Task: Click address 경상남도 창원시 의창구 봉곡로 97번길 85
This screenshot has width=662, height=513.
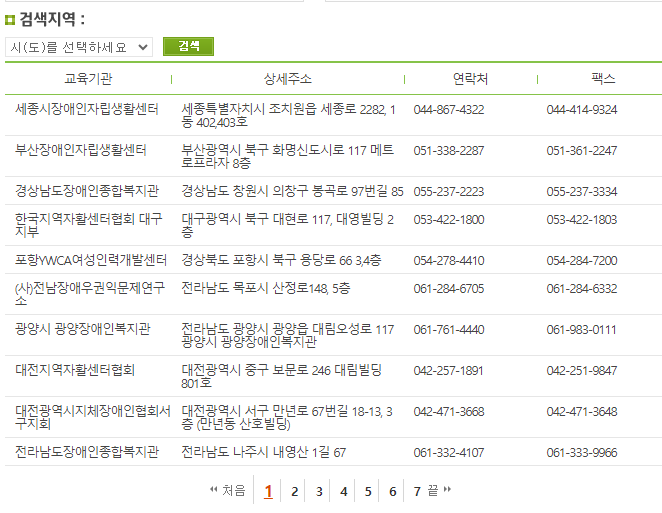Action: (292, 191)
